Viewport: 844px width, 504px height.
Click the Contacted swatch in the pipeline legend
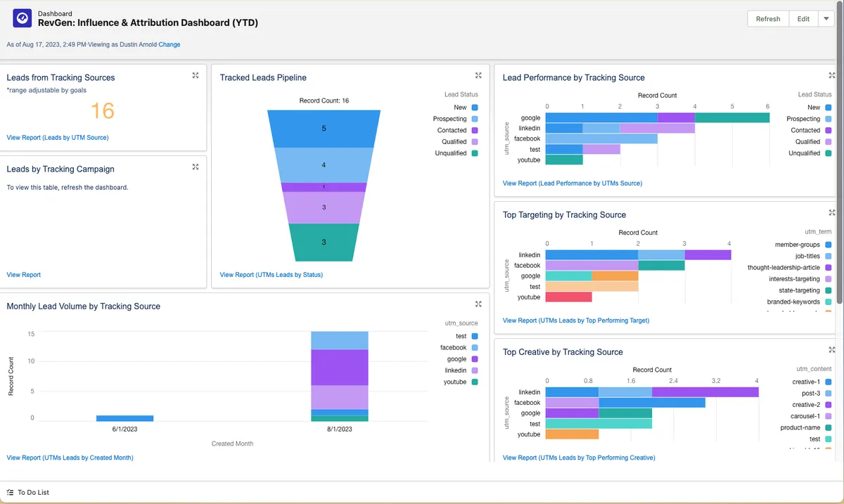pyautogui.click(x=475, y=130)
